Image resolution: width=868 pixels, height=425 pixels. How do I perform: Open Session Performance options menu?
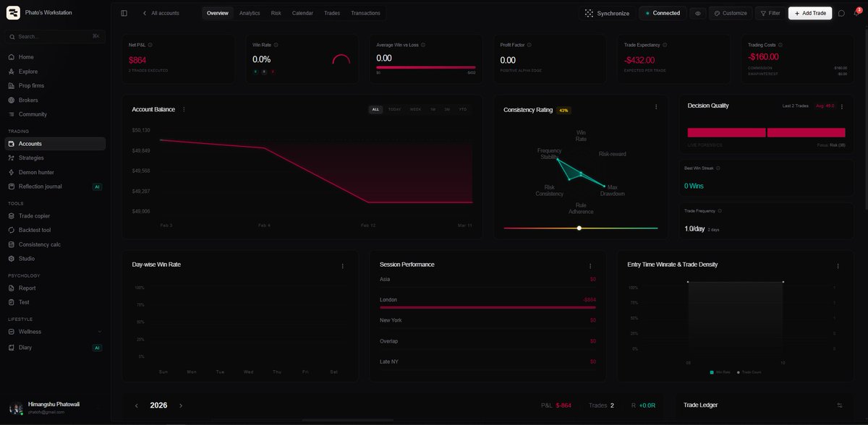590,266
